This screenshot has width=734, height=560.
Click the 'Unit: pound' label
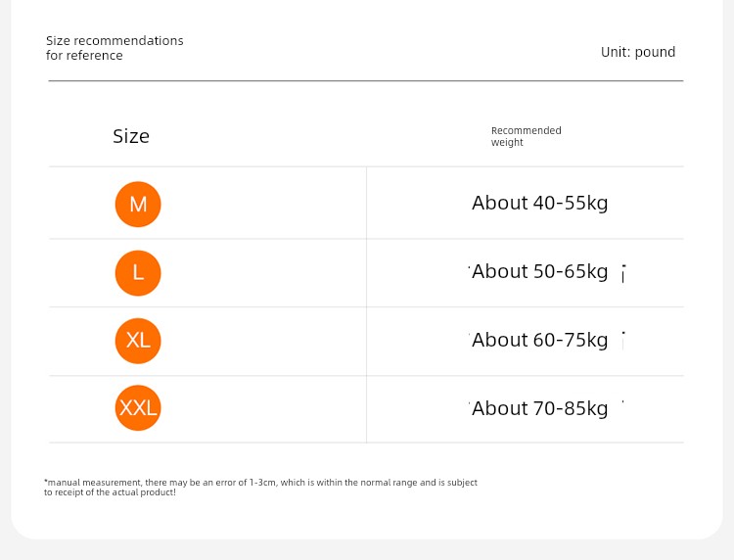coord(638,52)
